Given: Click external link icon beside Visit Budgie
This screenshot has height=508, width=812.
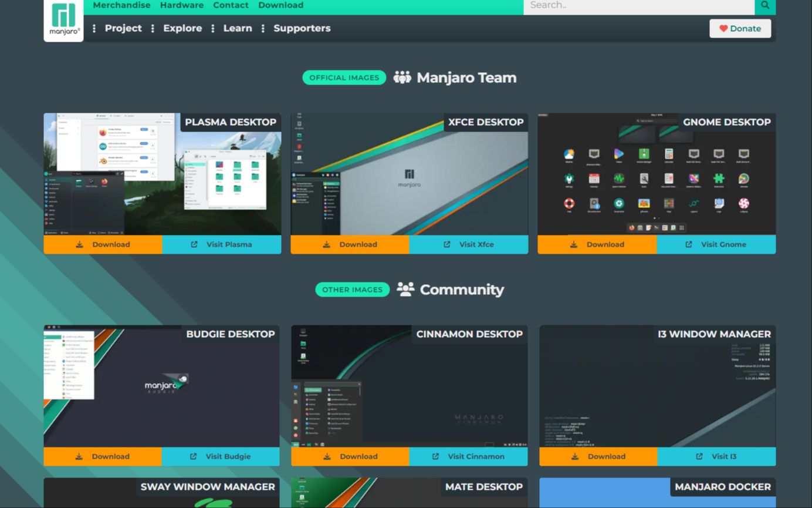Looking at the screenshot, I should [194, 456].
